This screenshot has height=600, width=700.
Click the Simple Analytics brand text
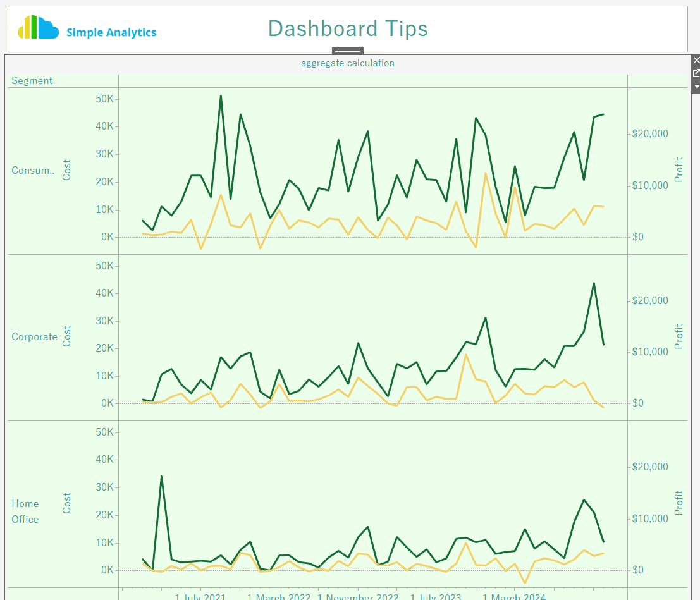(111, 32)
